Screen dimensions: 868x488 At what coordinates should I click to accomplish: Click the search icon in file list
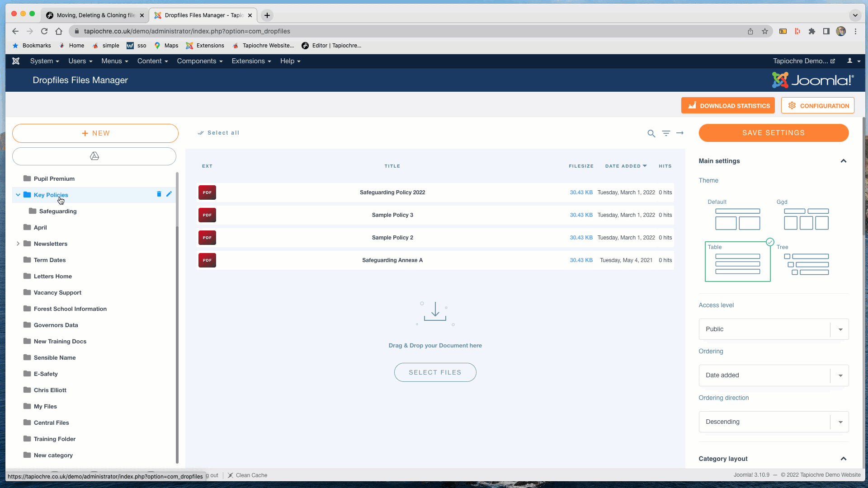click(x=651, y=131)
